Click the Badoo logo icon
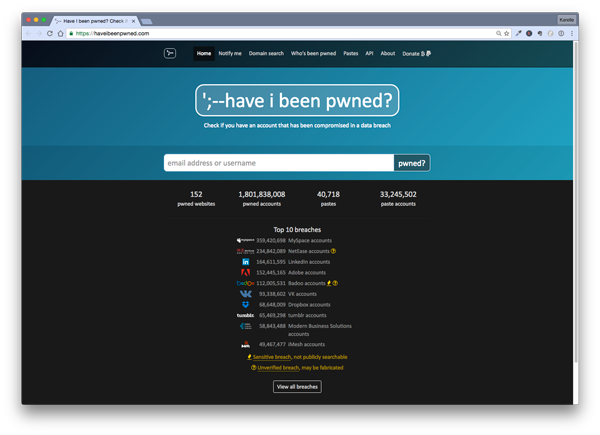 coord(245,283)
